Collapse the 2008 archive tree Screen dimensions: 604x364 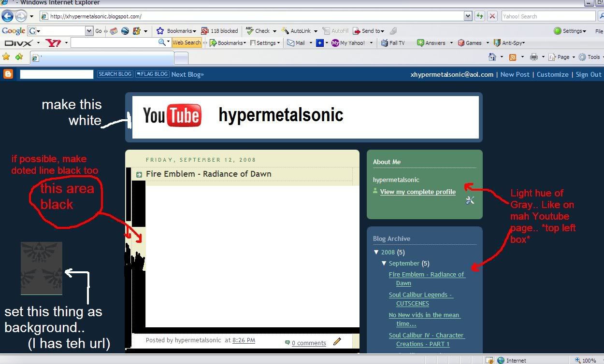click(x=376, y=252)
